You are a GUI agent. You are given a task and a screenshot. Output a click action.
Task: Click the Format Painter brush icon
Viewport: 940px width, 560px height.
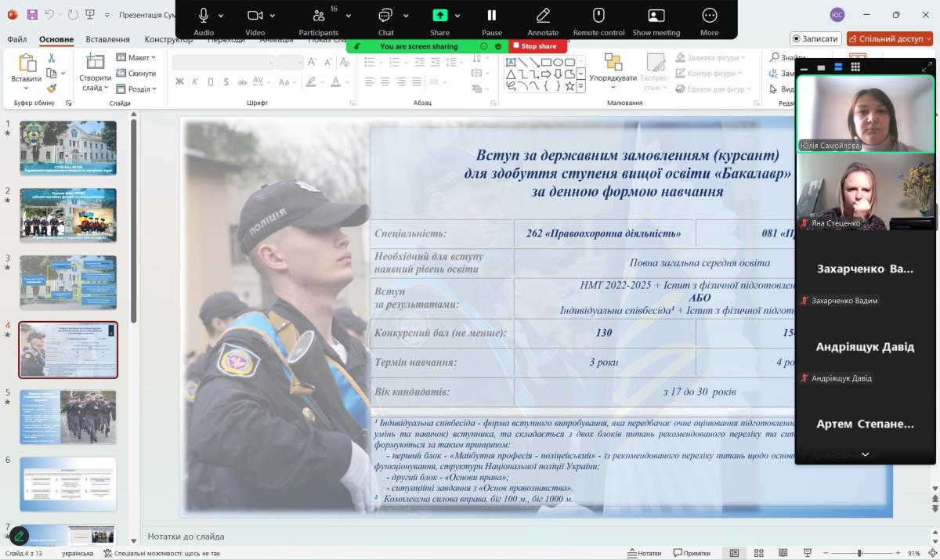(x=52, y=89)
